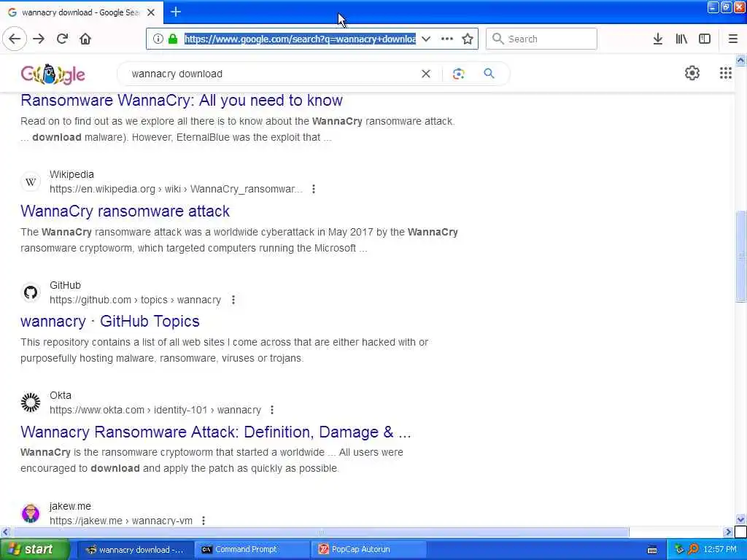The height and width of the screenshot is (560, 747).
Task: Select wannacry download Firefox taskbar button
Action: click(x=135, y=550)
